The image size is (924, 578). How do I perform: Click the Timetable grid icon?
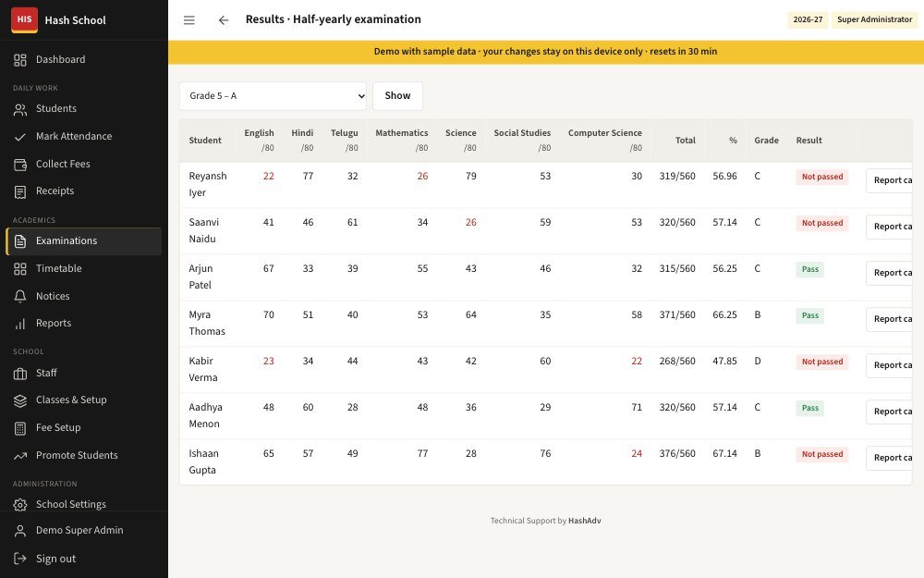point(20,269)
